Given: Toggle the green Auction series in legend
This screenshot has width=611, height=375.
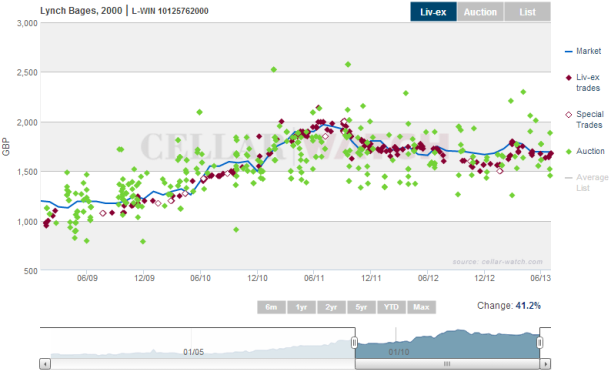Looking at the screenshot, I should pyautogui.click(x=585, y=151).
